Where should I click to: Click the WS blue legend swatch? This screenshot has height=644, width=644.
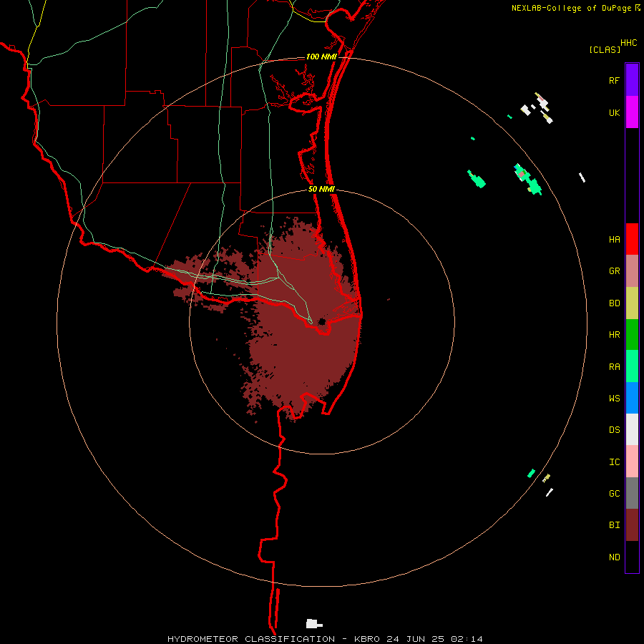[632, 398]
